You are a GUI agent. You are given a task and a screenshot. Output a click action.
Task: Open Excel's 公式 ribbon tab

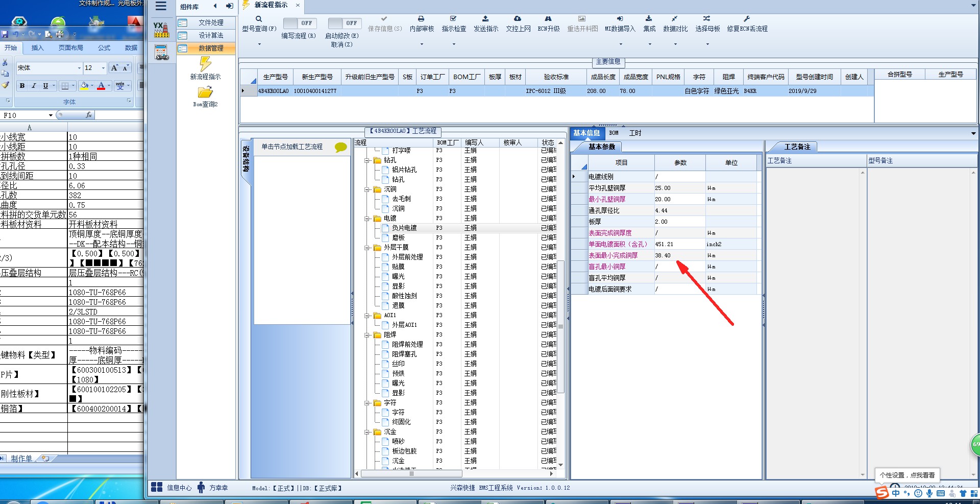click(x=104, y=48)
